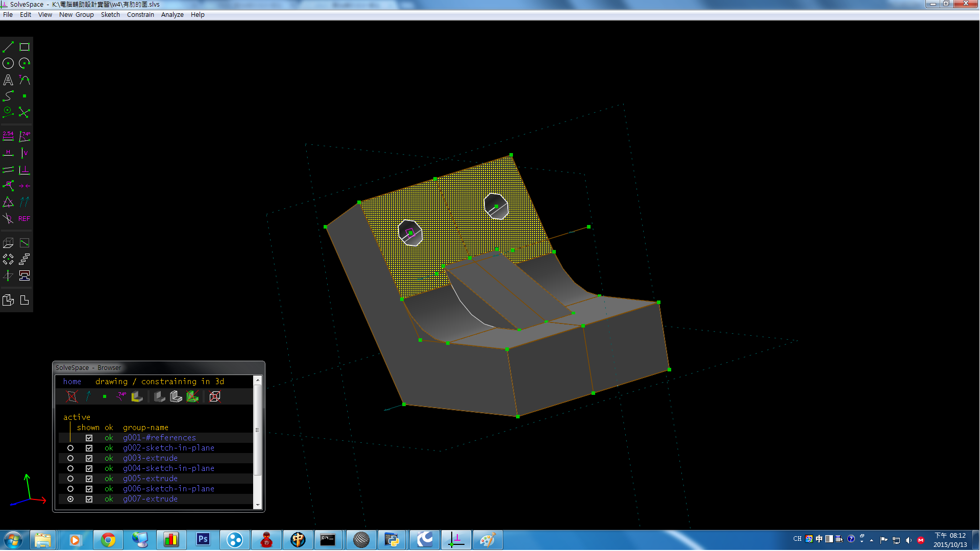Select the TrueType text tool
This screenshot has height=551, width=980.
coord(8,80)
